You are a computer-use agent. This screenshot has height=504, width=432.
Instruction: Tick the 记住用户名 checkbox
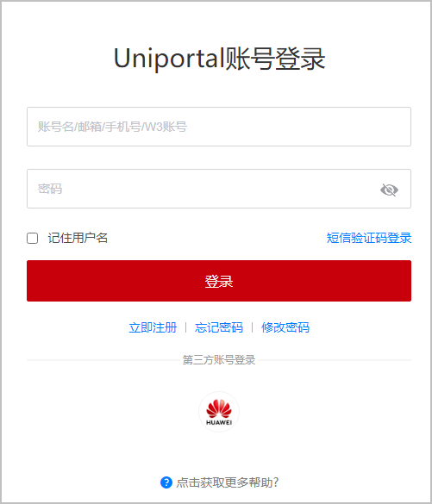[32, 238]
